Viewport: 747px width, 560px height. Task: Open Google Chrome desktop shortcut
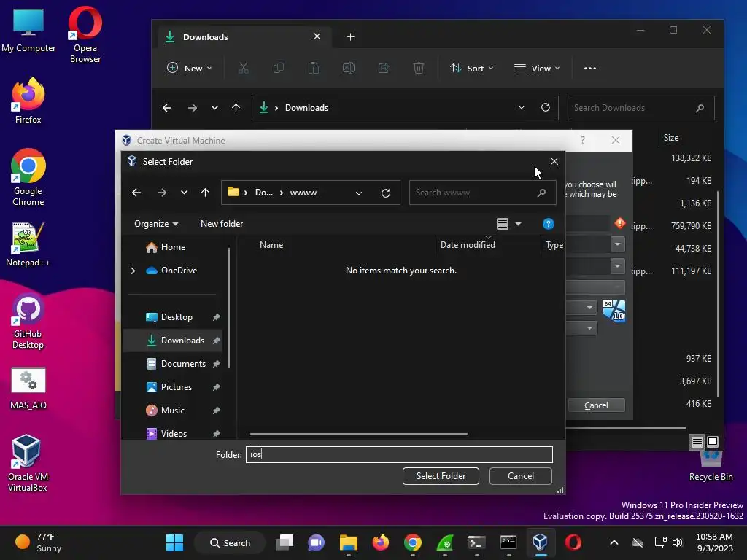coord(28,177)
